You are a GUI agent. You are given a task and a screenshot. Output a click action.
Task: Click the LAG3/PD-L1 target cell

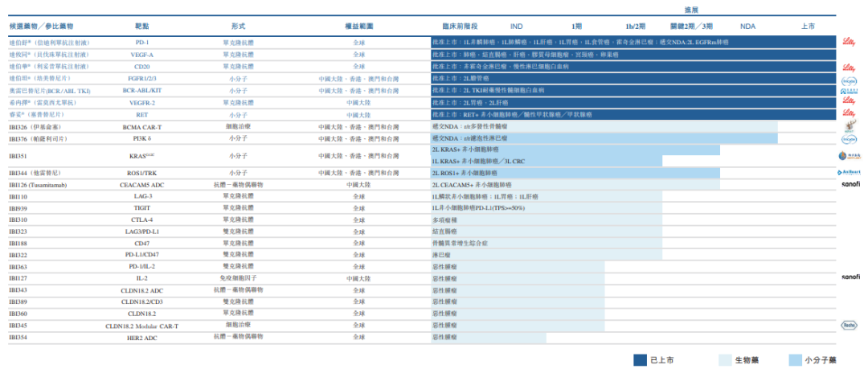pos(141,232)
